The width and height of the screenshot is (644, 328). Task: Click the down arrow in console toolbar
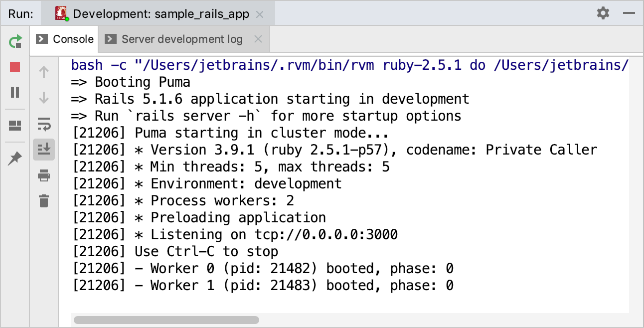(44, 98)
